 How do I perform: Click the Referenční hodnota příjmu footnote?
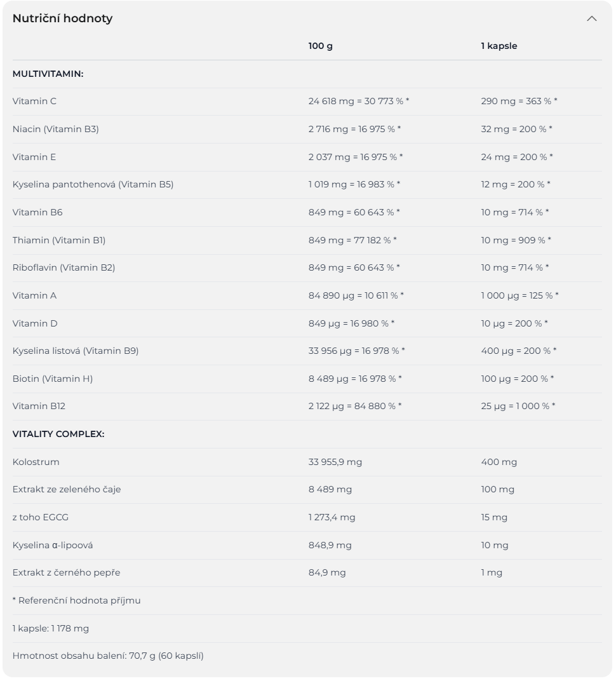pyautogui.click(x=76, y=600)
